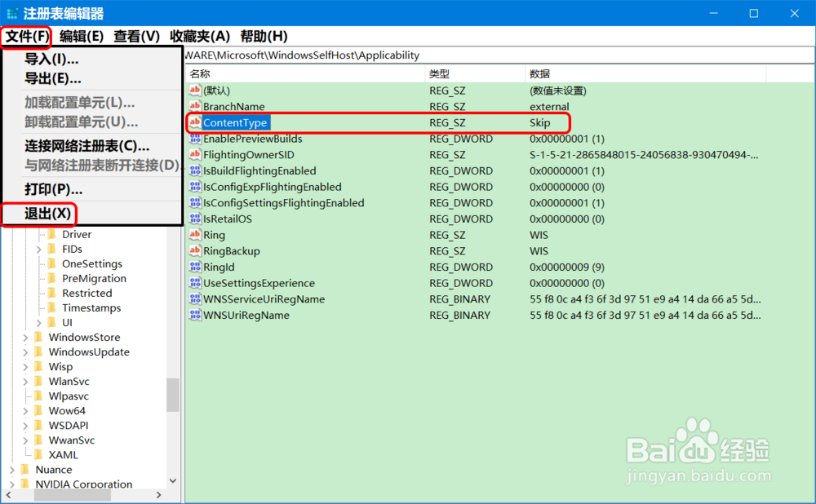The height and width of the screenshot is (504, 816).
Task: Click the '0x00000009 (9)' RingId value
Action: point(567,267)
